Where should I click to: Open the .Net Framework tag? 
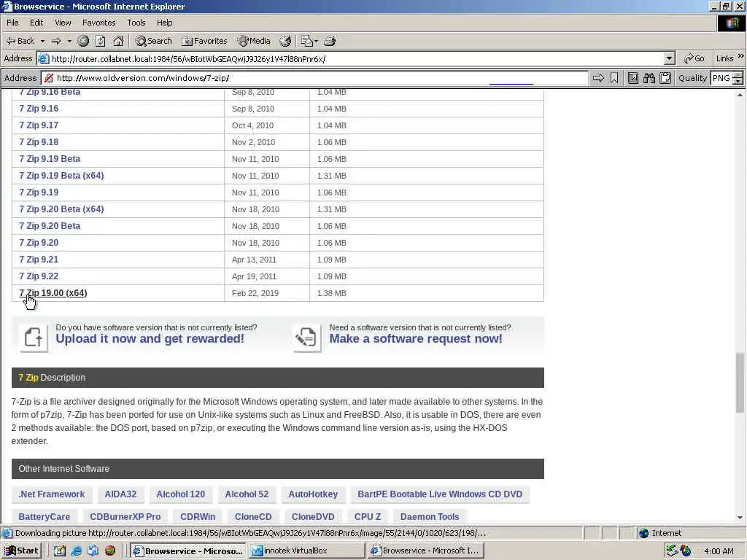[52, 494]
